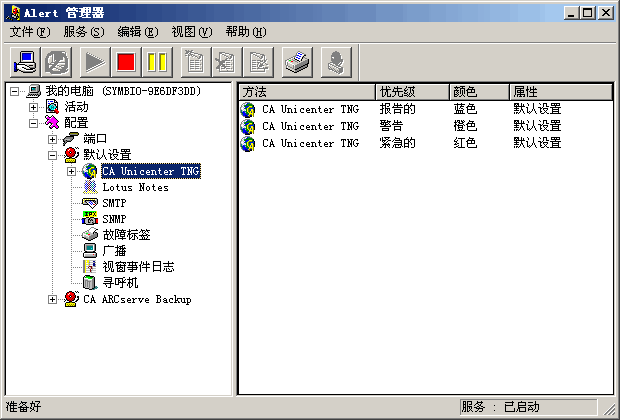This screenshot has width=620, height=420.
Task: Select the row with priority 警告
Action: pos(425,126)
